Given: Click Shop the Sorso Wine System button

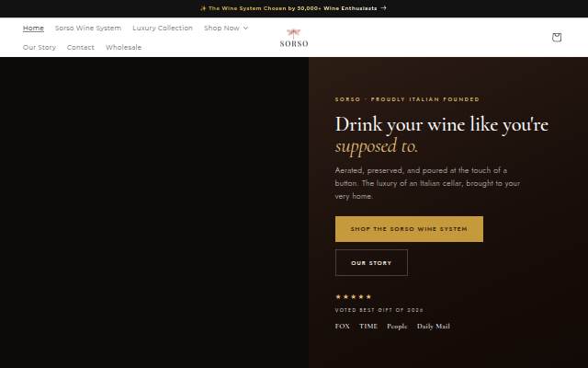Looking at the screenshot, I should tap(409, 229).
